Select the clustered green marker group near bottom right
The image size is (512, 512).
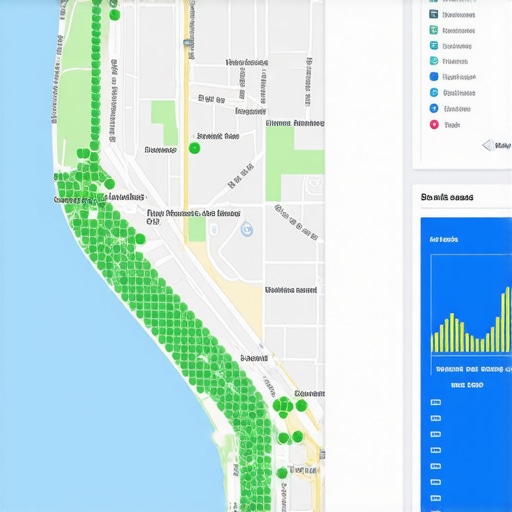(x=283, y=407)
